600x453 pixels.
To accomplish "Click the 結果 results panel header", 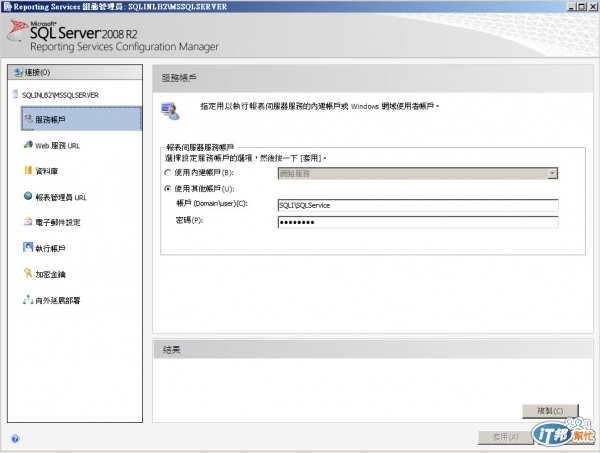I will [373, 349].
